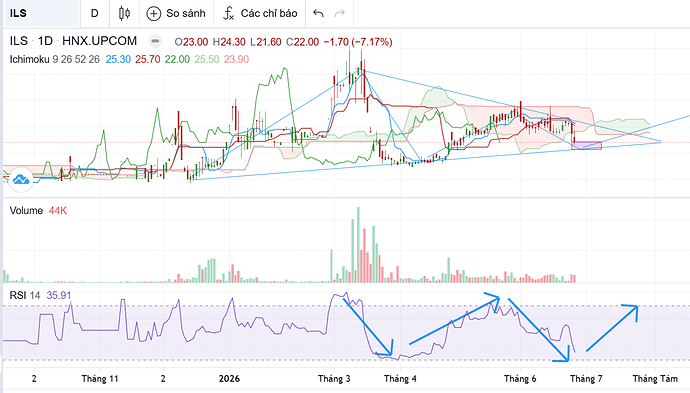This screenshot has height=393, width=690.
Task: Click the Ichimoku value 25.30
Action: 118,59
